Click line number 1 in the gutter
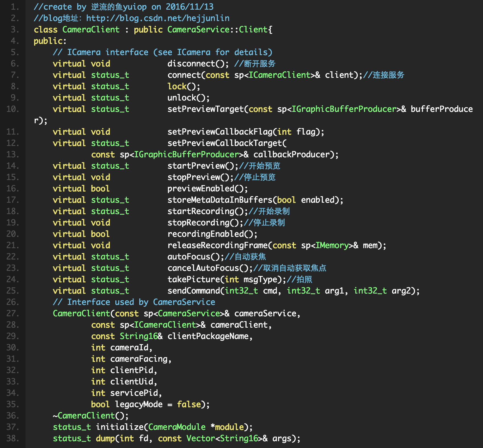The height and width of the screenshot is (448, 483). tap(15, 7)
